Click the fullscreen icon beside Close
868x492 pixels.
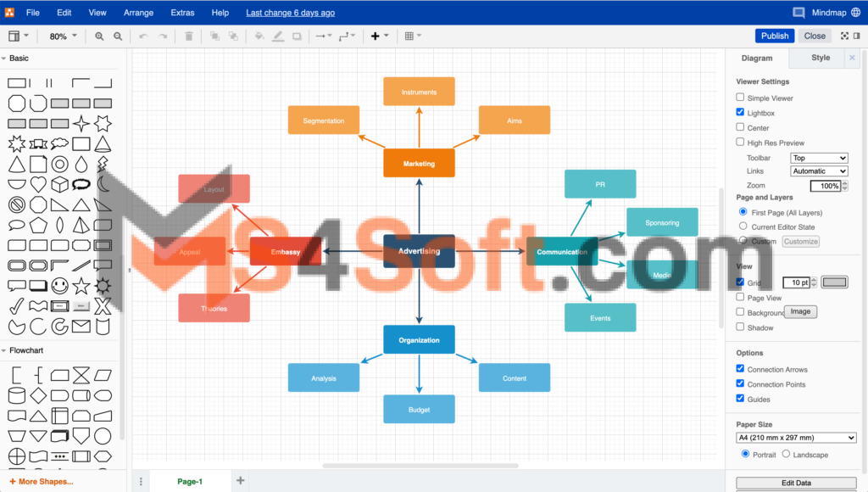tap(844, 36)
